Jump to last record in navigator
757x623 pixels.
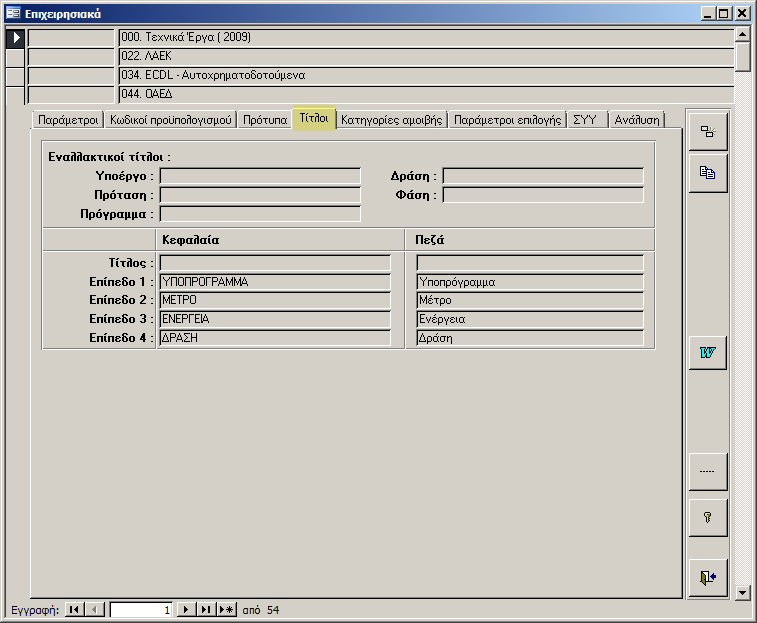(x=205, y=609)
